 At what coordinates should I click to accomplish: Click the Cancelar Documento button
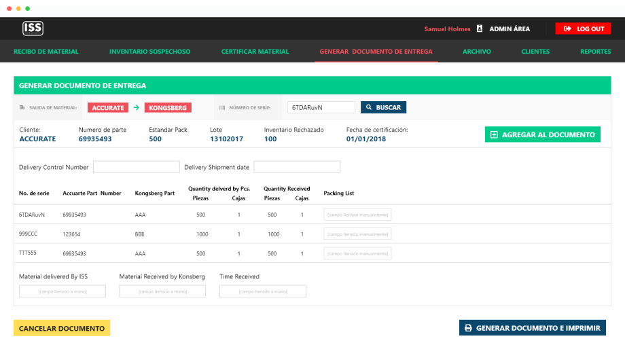coord(62,328)
